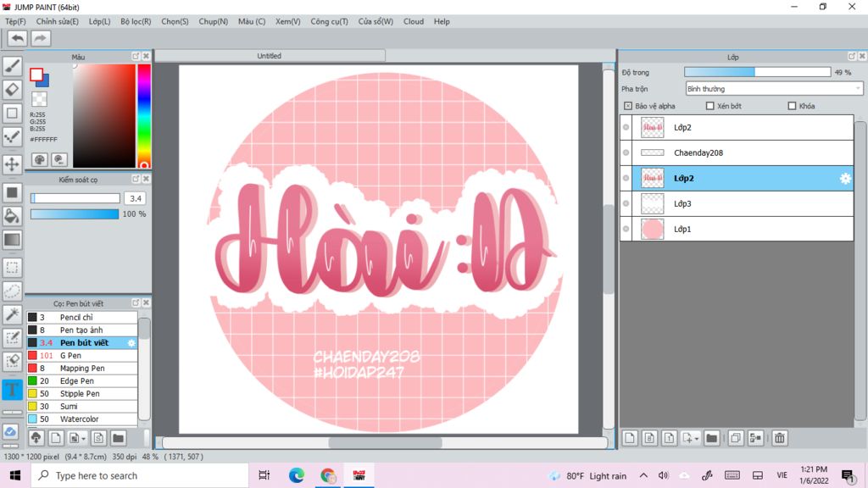Select the Select Pen tool
The image size is (868, 488).
[12, 338]
